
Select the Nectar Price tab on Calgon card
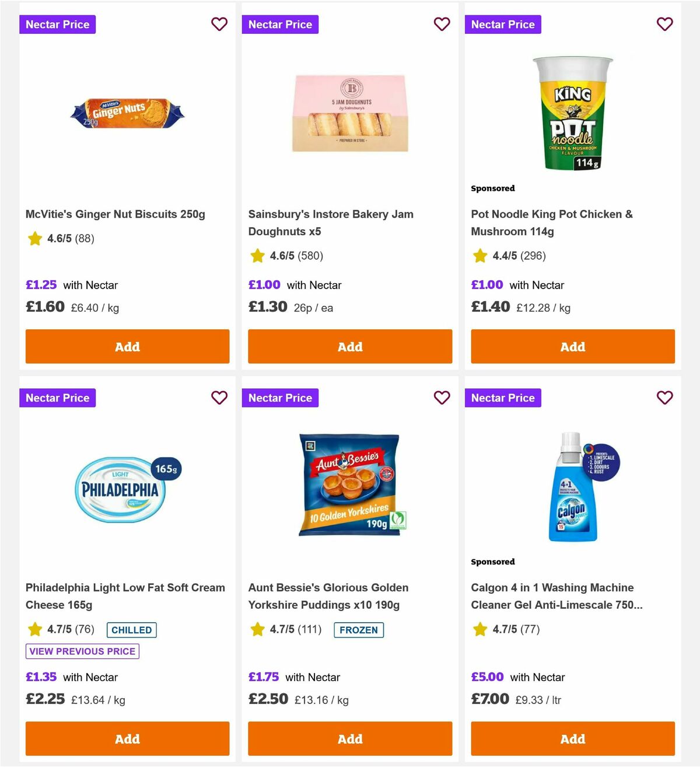tap(503, 398)
